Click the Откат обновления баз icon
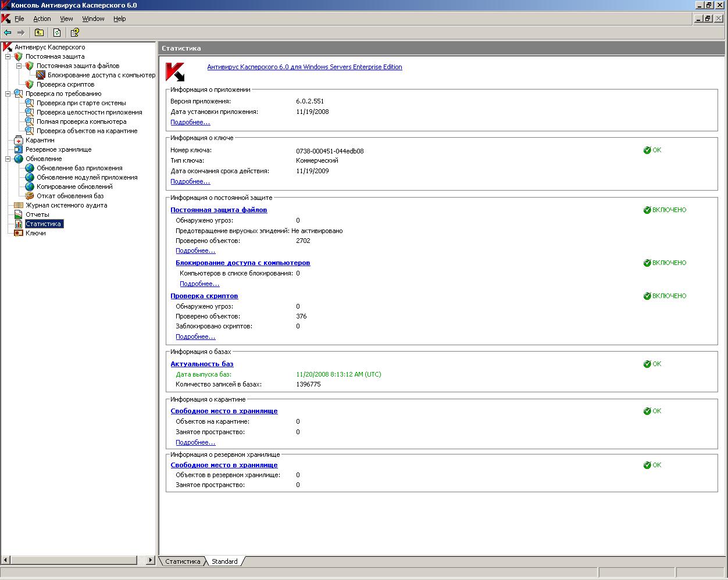Screen dimensions: 728x580 click(30, 196)
